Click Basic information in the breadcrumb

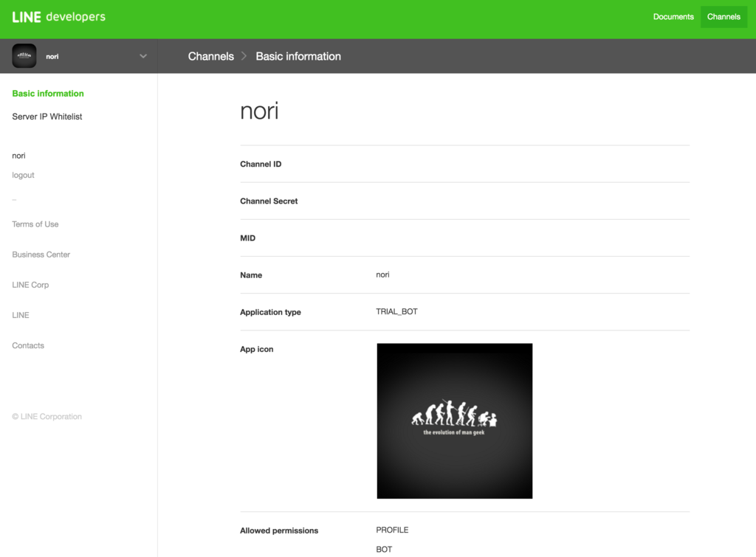point(298,56)
